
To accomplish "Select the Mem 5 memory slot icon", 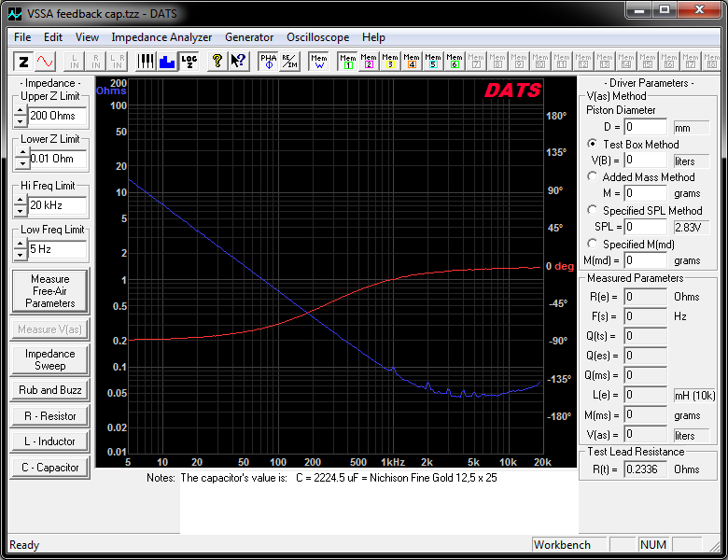I will pos(433,61).
